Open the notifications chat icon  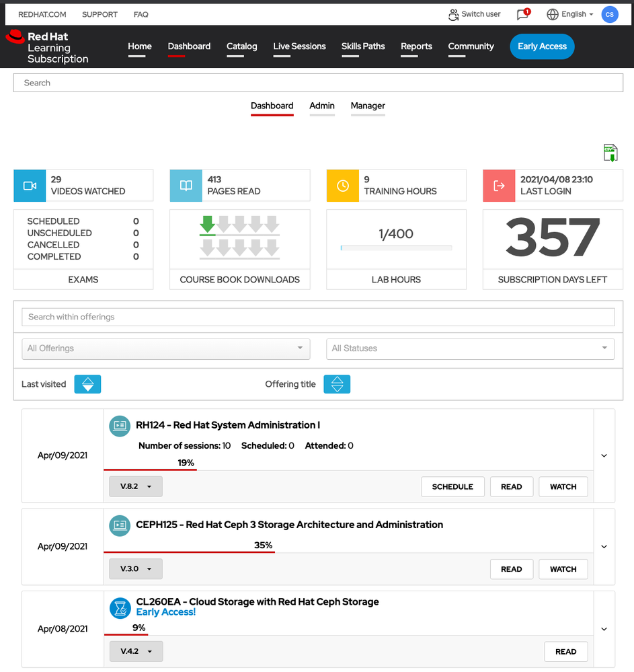tap(522, 14)
